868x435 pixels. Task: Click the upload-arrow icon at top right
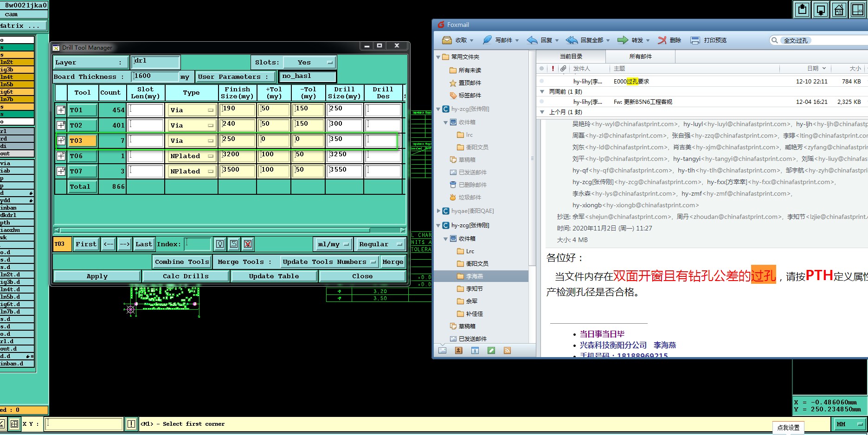coord(803,9)
